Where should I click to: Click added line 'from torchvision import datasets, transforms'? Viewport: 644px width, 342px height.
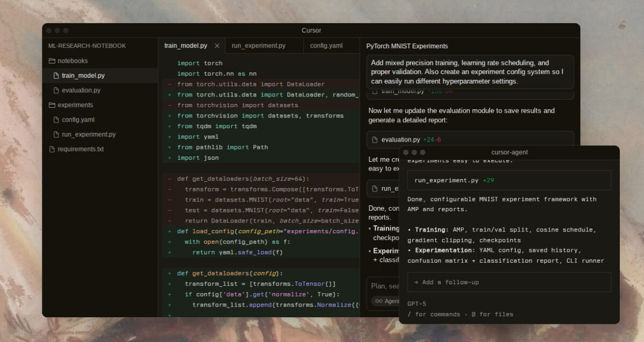260,116
